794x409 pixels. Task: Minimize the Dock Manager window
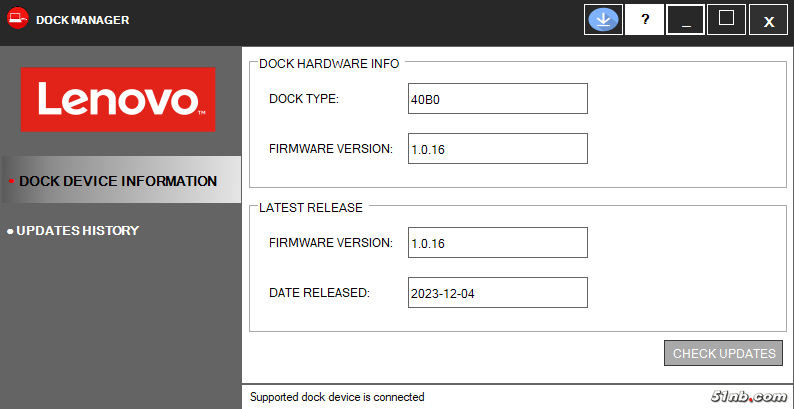[x=686, y=20]
